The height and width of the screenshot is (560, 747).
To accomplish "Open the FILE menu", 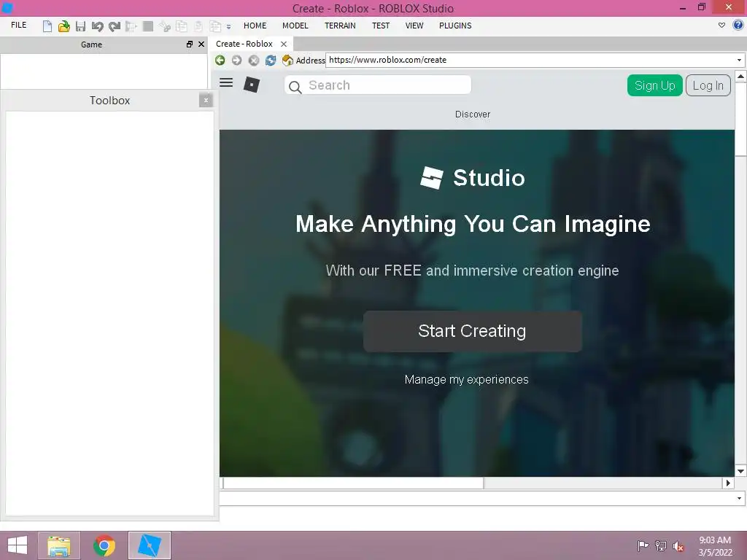I will (18, 26).
